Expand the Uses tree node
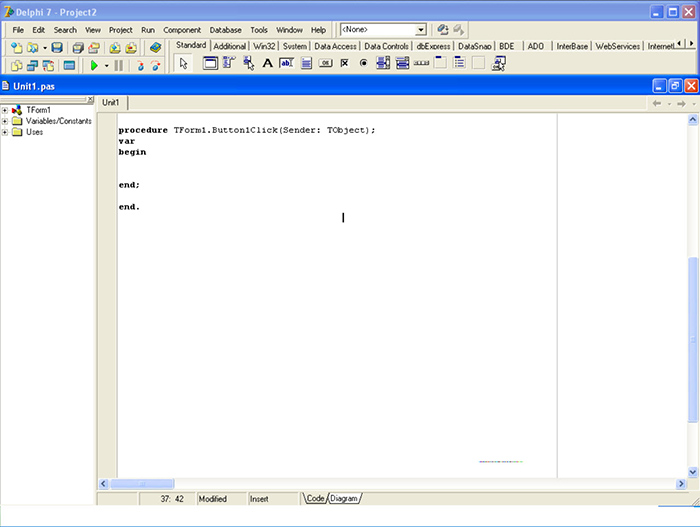 (4, 132)
